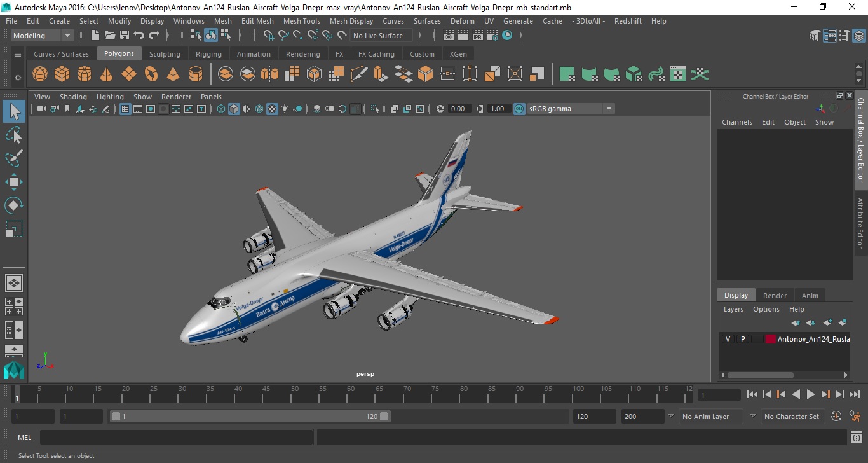This screenshot has width=868, height=463.
Task: Click the time range slider bar
Action: [250, 417]
